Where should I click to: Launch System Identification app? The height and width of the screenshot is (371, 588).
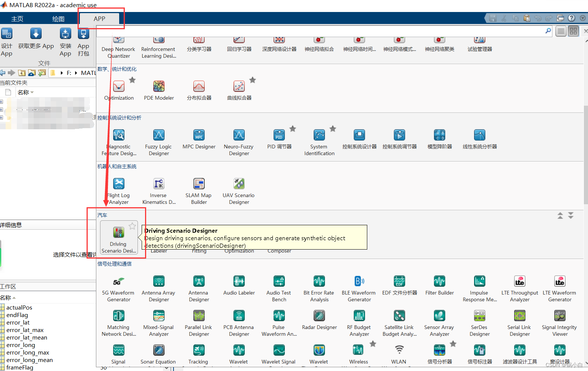(319, 142)
